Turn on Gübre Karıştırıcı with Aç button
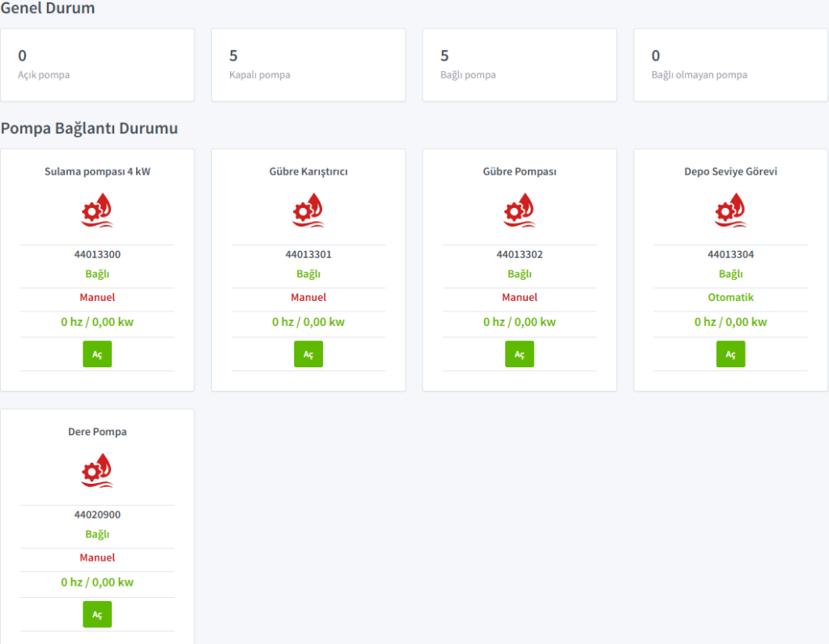The width and height of the screenshot is (829, 644). pyautogui.click(x=308, y=354)
